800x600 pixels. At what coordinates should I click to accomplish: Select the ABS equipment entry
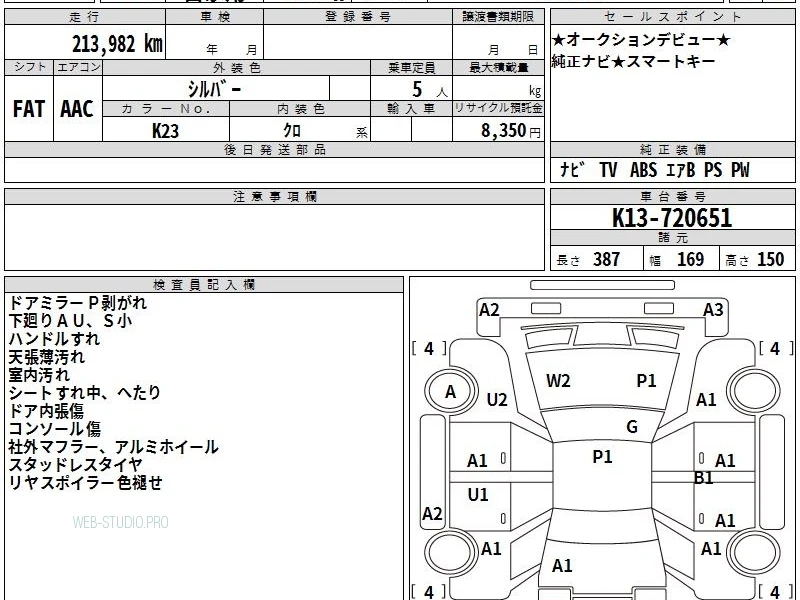click(x=643, y=170)
